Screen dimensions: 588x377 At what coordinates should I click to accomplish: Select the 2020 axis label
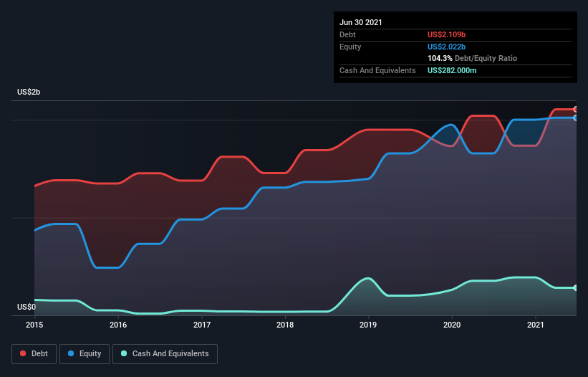coord(452,325)
